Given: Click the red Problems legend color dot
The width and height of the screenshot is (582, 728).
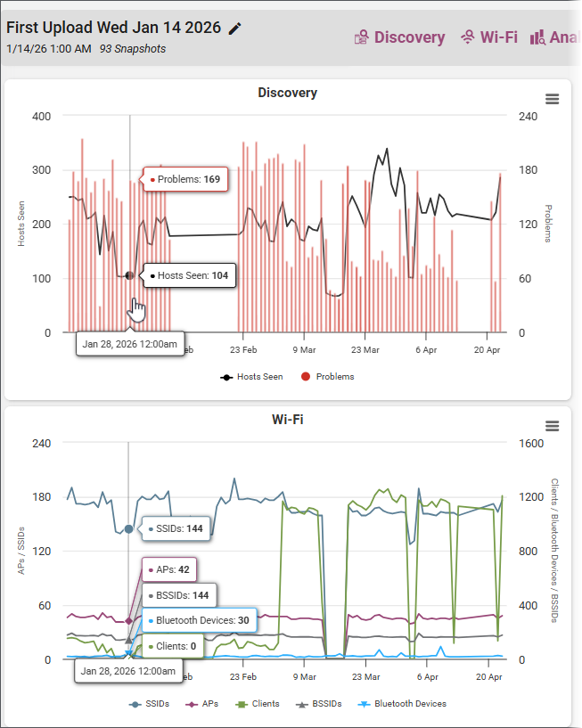Looking at the screenshot, I should [x=305, y=377].
